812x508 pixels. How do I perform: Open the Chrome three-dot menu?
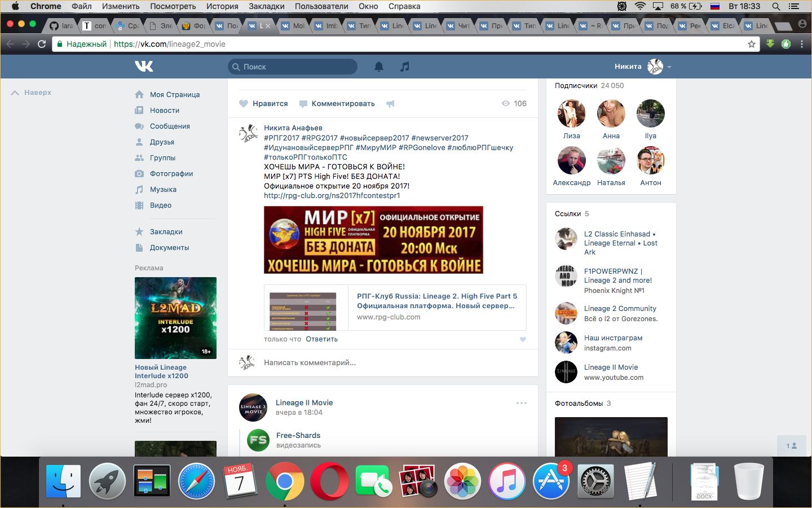(x=802, y=44)
